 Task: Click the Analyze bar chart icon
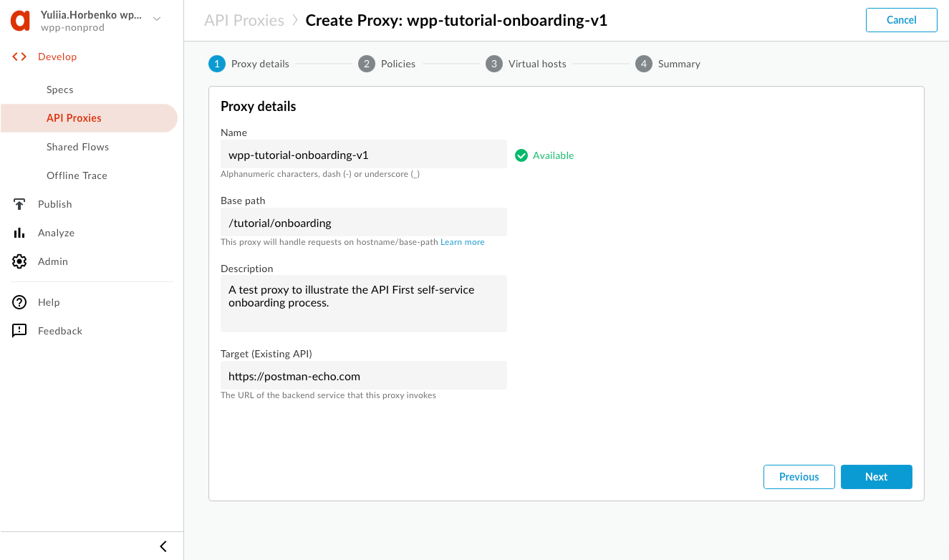[20, 233]
